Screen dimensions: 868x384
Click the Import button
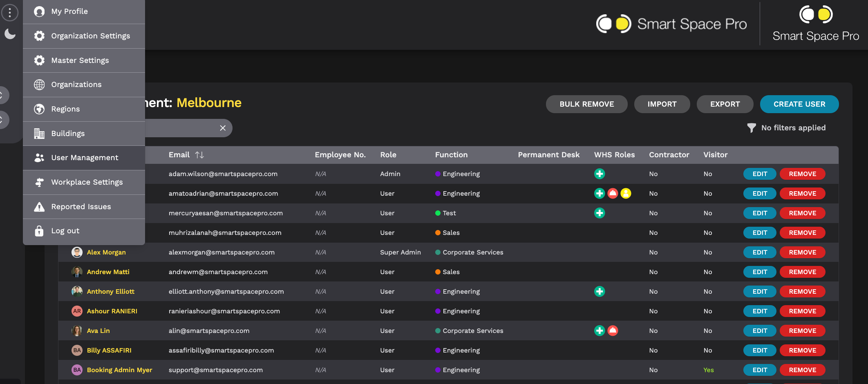pos(662,104)
